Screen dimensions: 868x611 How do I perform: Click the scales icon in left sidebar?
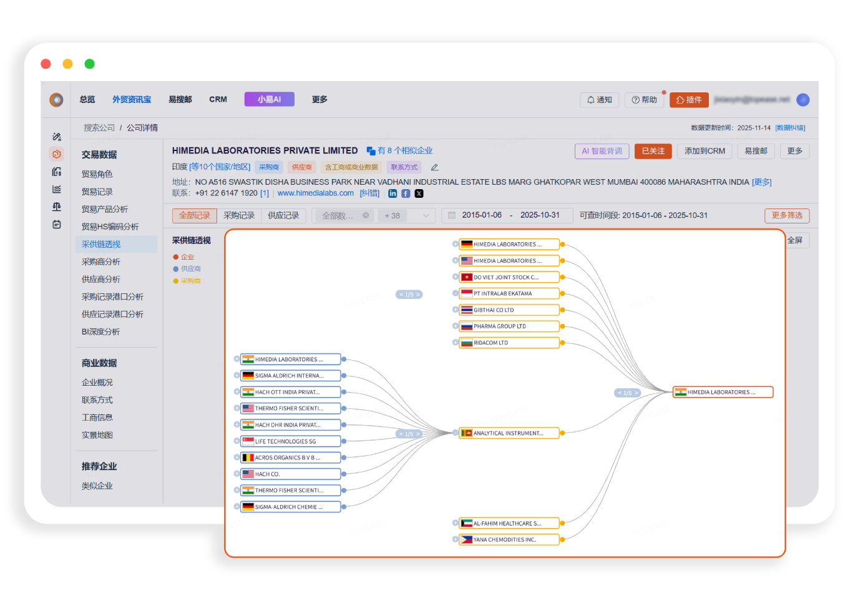point(57,207)
